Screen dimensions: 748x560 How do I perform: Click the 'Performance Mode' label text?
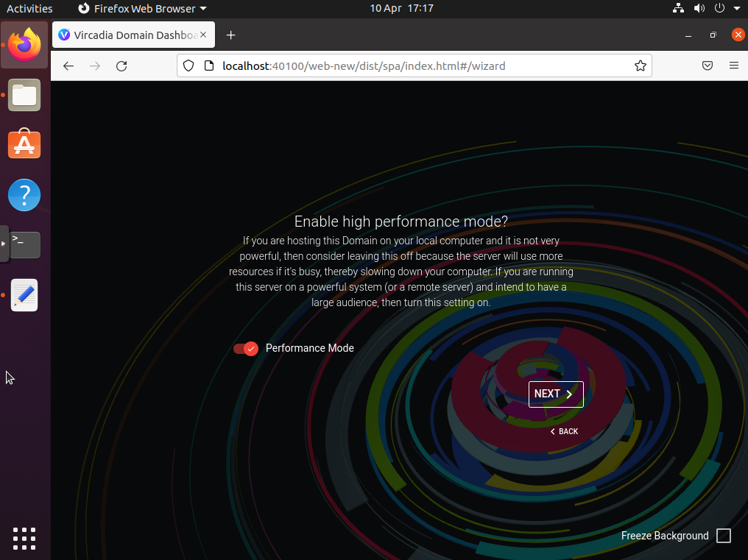310,348
